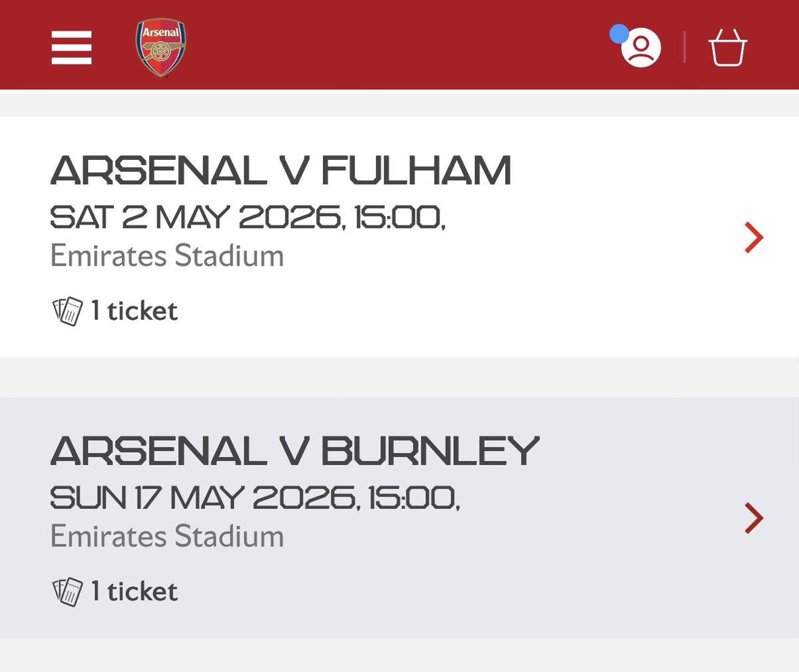Click the '1 ticket' label for Fulham
This screenshot has height=672, width=799.
[134, 311]
